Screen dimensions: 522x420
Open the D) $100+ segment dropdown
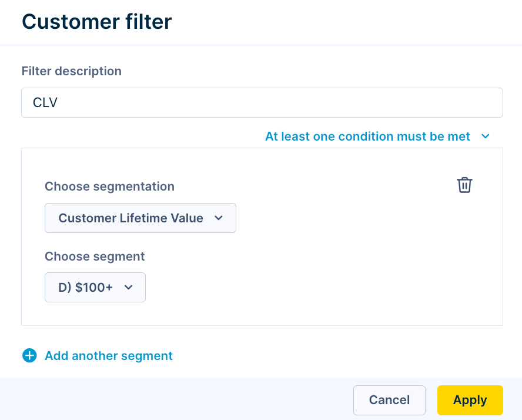pos(95,287)
